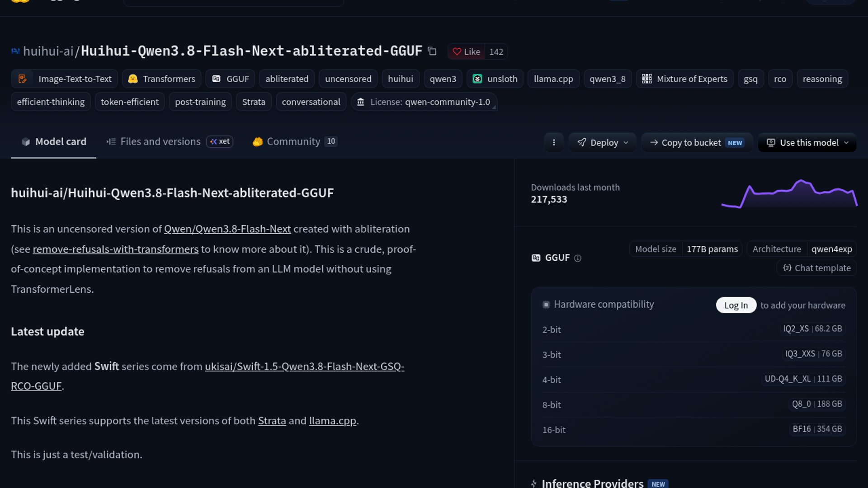Select the BF16 354 GB quantization
Viewport: 868px width, 488px height.
pos(817,429)
